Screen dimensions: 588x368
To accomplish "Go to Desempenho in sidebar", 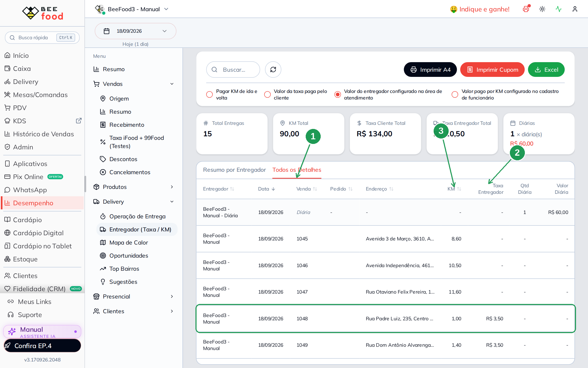I will (x=42, y=203).
